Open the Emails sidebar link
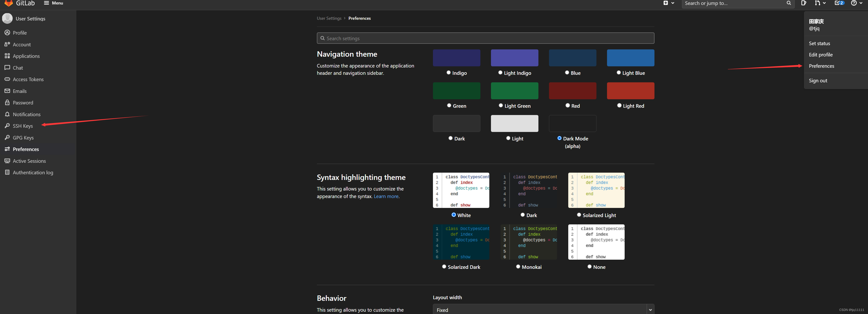This screenshot has width=868, height=314. pyautogui.click(x=19, y=91)
